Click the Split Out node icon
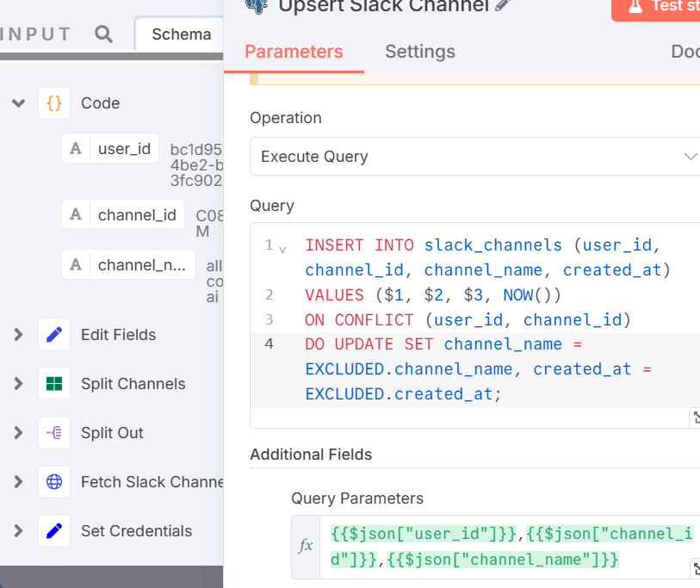The image size is (700, 588). click(54, 433)
